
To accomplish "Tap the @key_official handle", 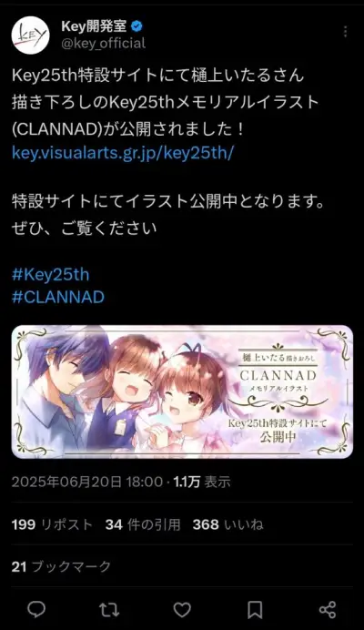I will click(103, 43).
